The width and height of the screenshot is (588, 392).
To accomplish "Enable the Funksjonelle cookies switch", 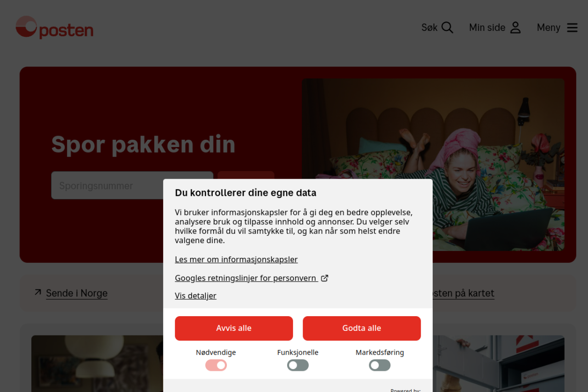I will point(298,365).
